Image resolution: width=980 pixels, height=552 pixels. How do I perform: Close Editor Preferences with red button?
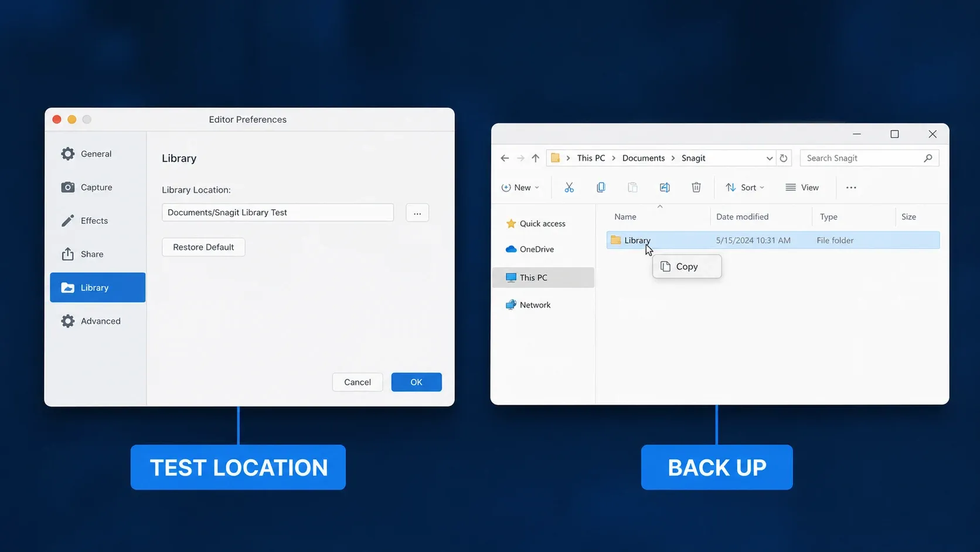(57, 119)
